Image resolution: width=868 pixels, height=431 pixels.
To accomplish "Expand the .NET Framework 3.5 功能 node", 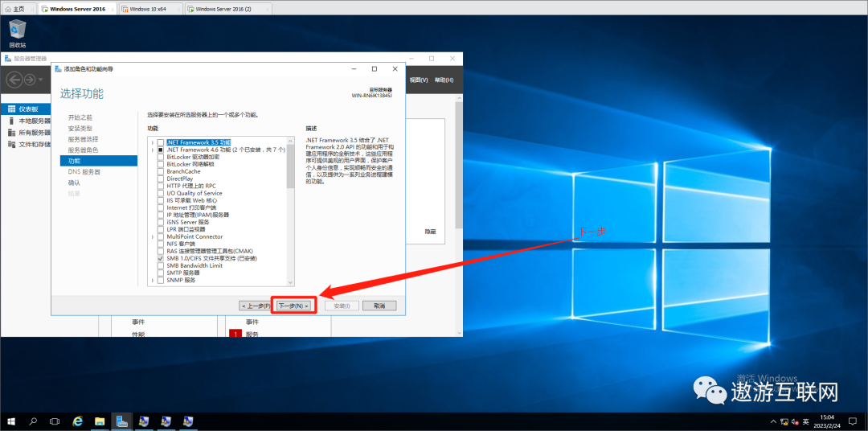I will click(x=152, y=142).
